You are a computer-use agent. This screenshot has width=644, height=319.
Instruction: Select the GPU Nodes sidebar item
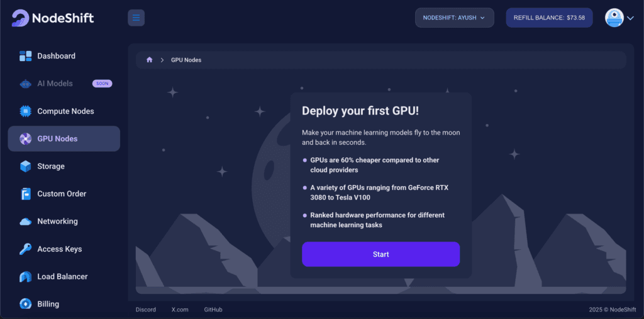[x=64, y=139]
